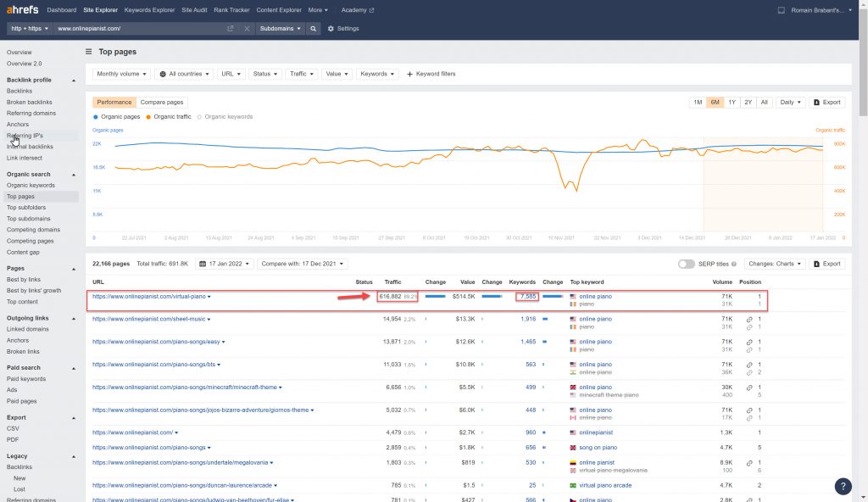Open the All countries dropdown
The image size is (868, 502).
click(184, 74)
